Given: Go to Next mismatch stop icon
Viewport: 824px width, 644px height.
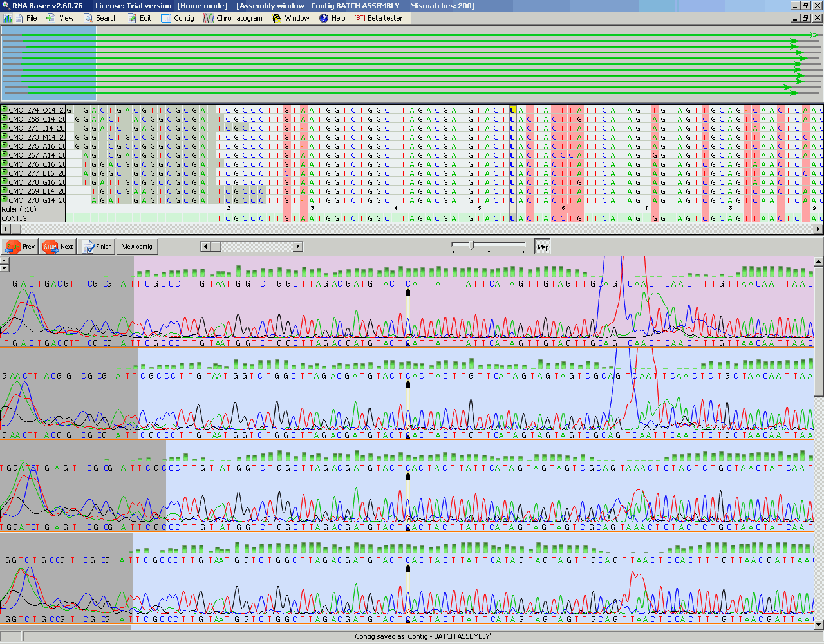Looking at the screenshot, I should point(50,247).
